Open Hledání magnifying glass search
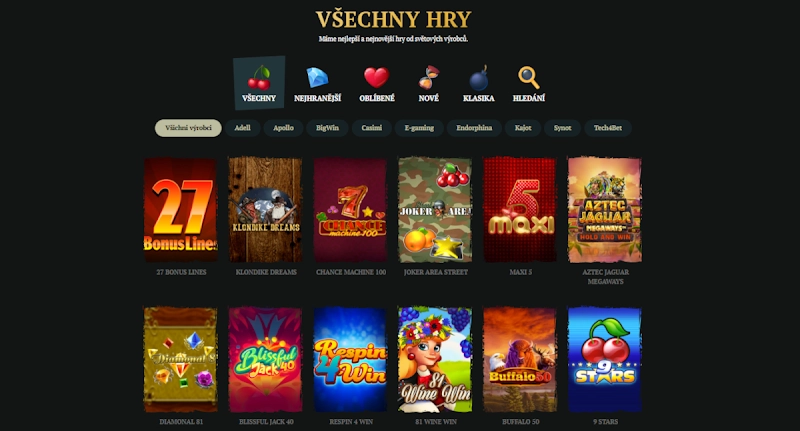This screenshot has height=431, width=800. (x=529, y=84)
